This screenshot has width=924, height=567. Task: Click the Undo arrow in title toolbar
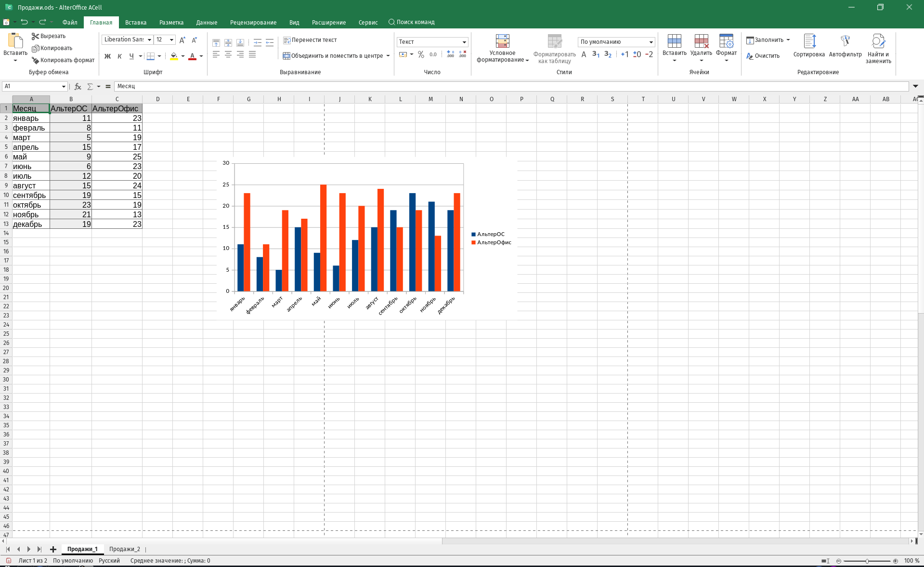point(24,22)
